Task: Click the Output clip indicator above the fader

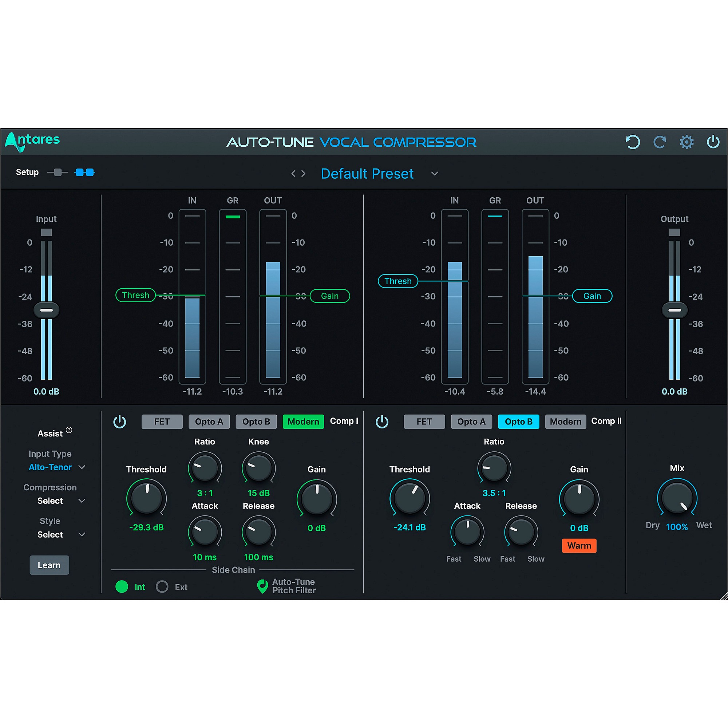Action: 674,233
